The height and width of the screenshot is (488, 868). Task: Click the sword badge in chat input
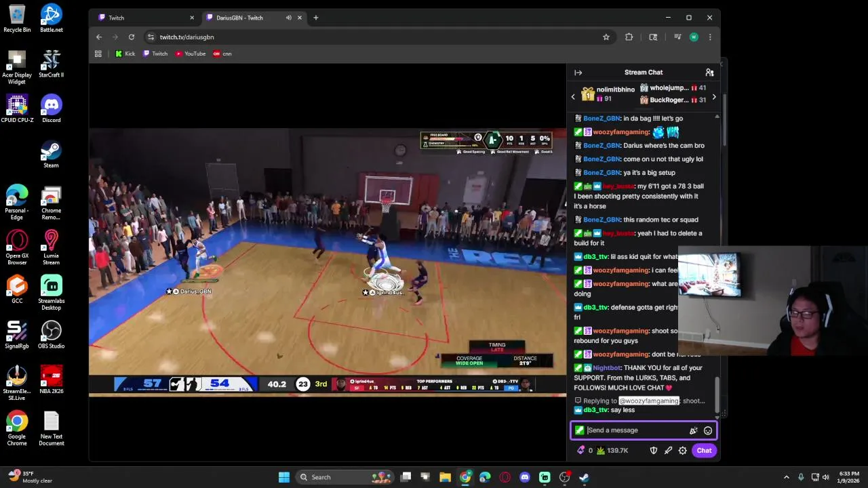click(x=579, y=430)
